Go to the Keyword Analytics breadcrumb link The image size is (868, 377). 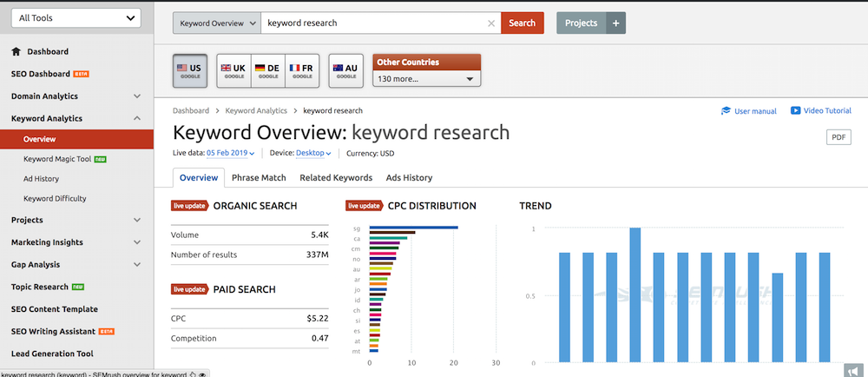coord(256,110)
